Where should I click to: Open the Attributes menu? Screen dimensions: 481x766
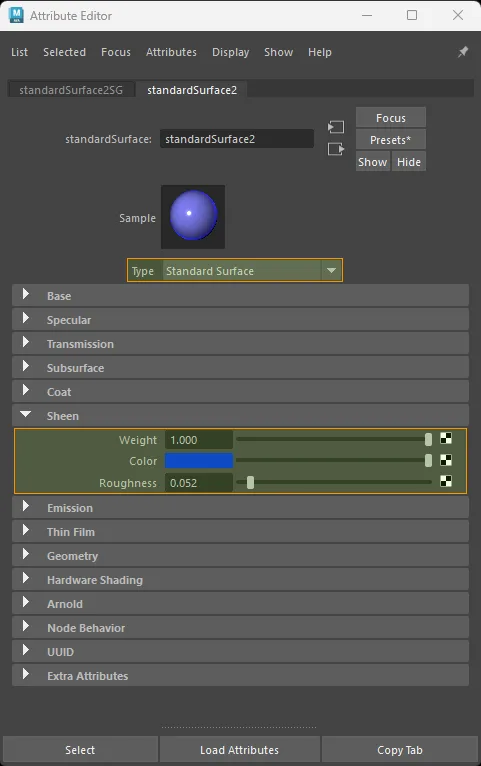coord(171,52)
